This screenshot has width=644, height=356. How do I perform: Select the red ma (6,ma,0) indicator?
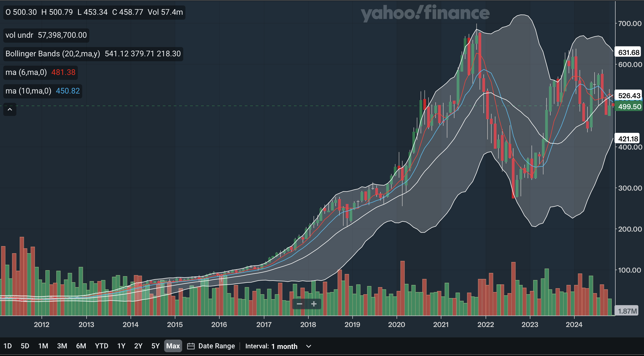[26, 72]
